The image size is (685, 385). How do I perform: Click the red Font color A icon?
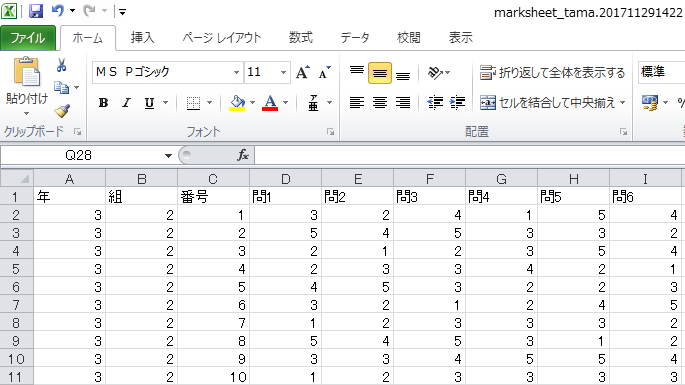pos(270,103)
